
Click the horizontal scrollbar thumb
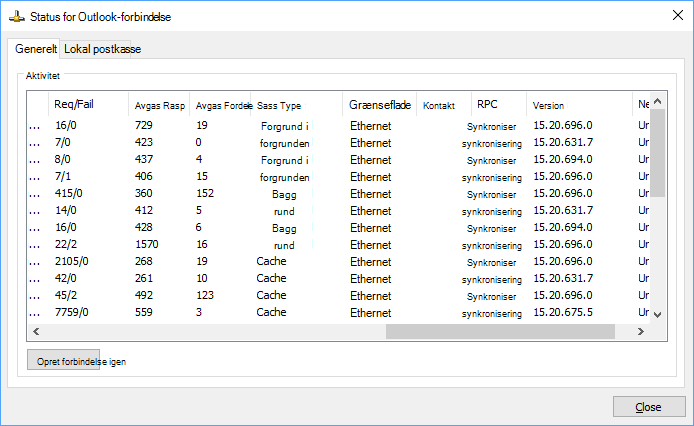point(500,331)
